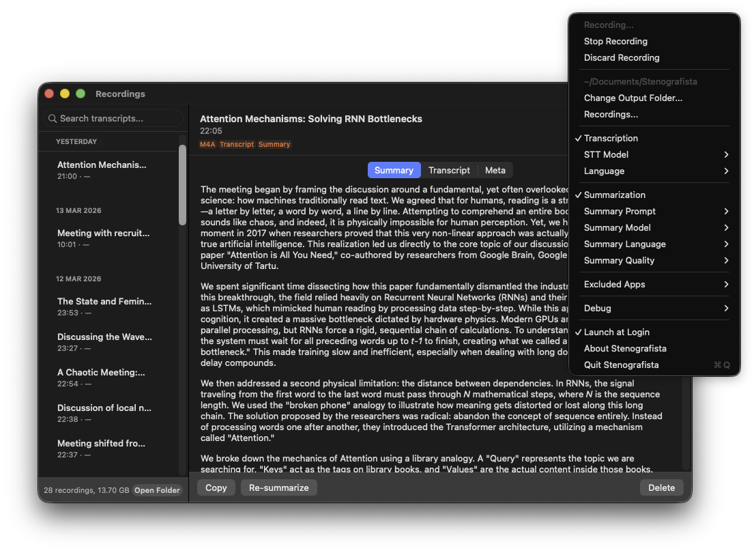Click the Re-summarize button

pos(278,487)
